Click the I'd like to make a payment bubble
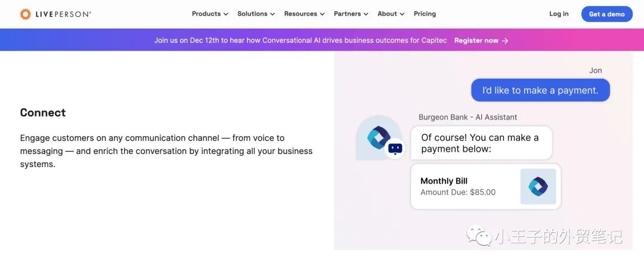The image size is (644, 265). pos(540,90)
